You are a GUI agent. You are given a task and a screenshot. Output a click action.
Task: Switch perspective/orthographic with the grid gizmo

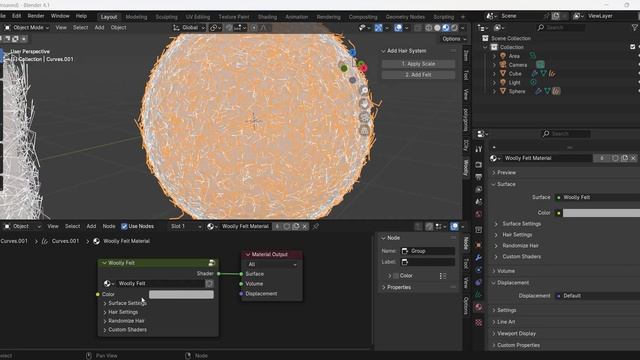[x=364, y=131]
